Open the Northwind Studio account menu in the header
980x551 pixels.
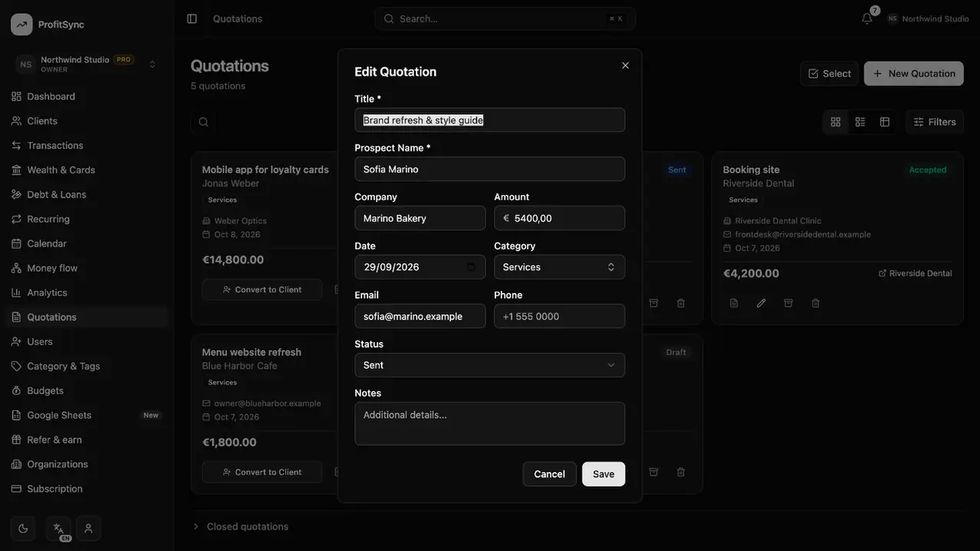(x=928, y=18)
